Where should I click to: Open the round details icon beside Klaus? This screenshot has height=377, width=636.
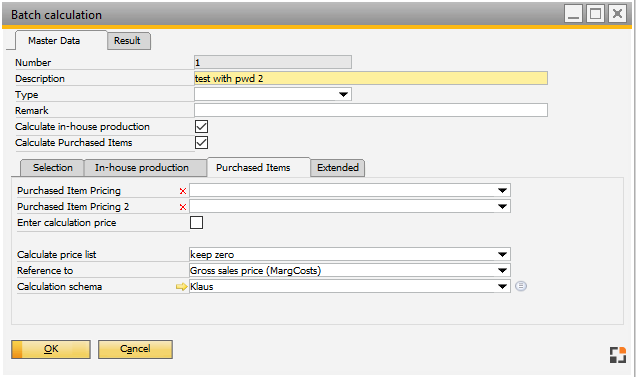pos(521,286)
